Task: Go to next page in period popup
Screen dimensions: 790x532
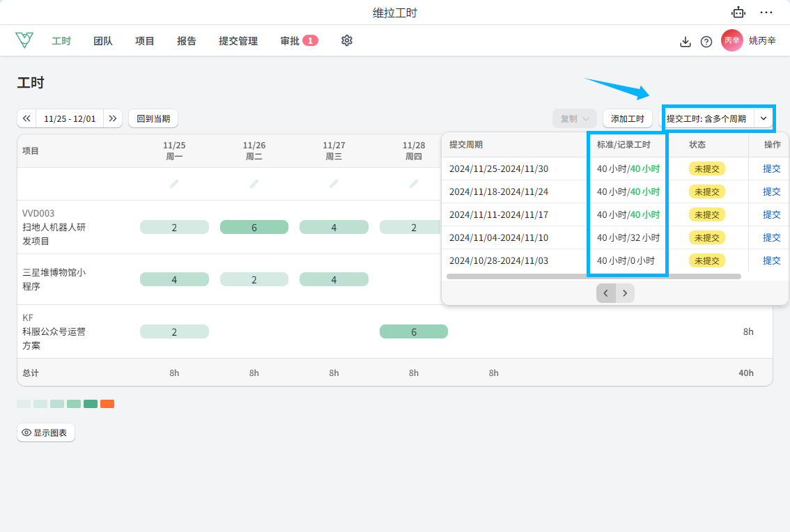Action: pos(625,292)
